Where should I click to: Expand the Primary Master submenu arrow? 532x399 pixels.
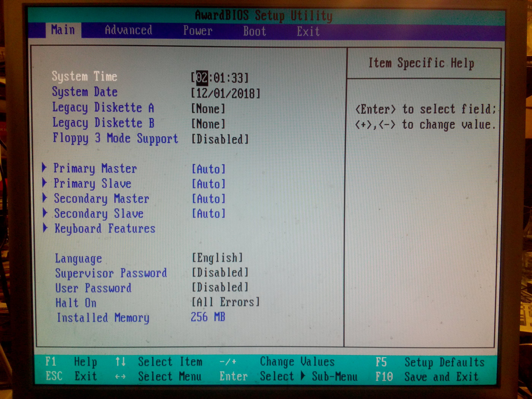(x=44, y=167)
